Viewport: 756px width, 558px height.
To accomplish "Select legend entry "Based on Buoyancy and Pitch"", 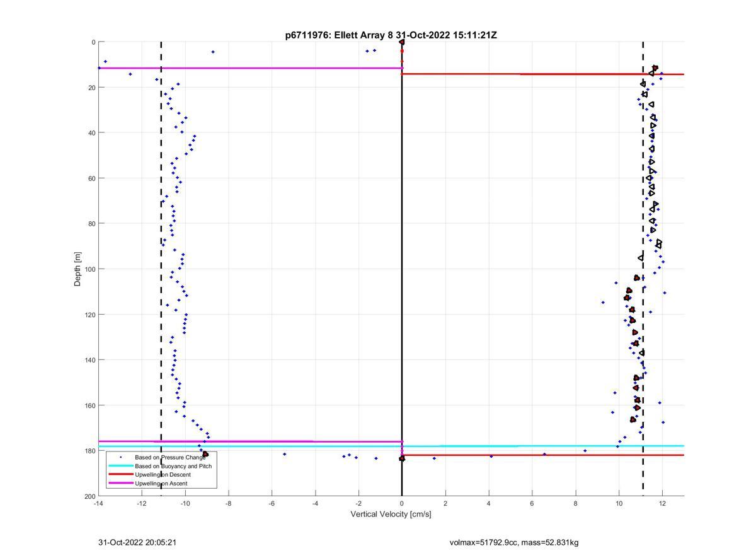I will click(x=173, y=466).
